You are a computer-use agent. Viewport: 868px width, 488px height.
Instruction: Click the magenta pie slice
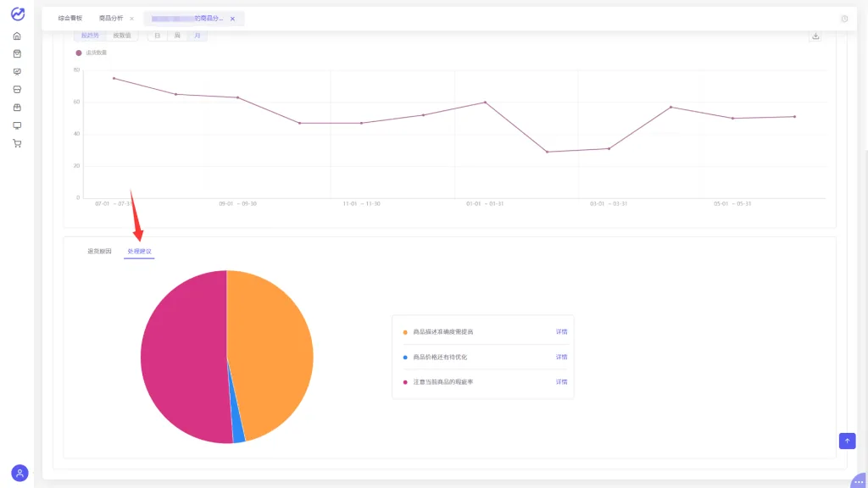point(183,357)
